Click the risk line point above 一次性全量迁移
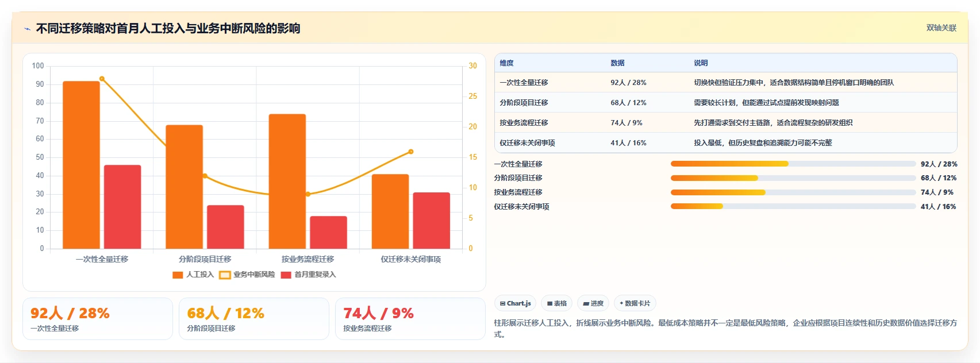The height and width of the screenshot is (363, 980). point(102,79)
